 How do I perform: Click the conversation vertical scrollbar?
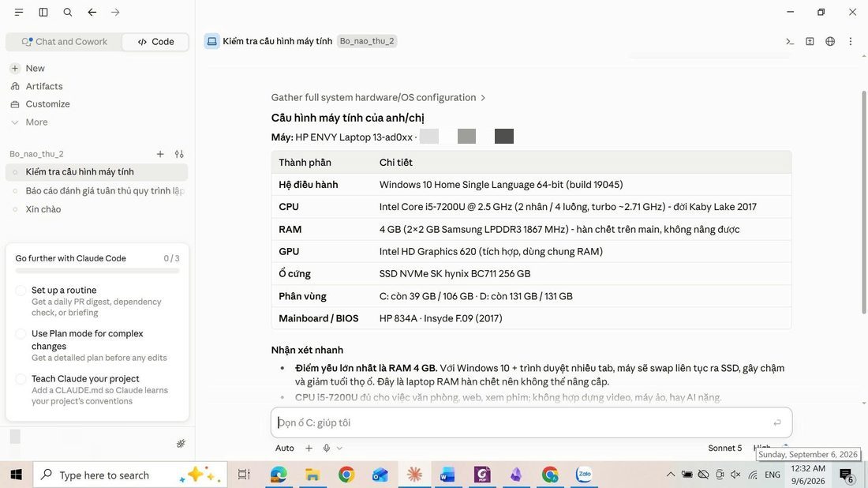point(863,202)
